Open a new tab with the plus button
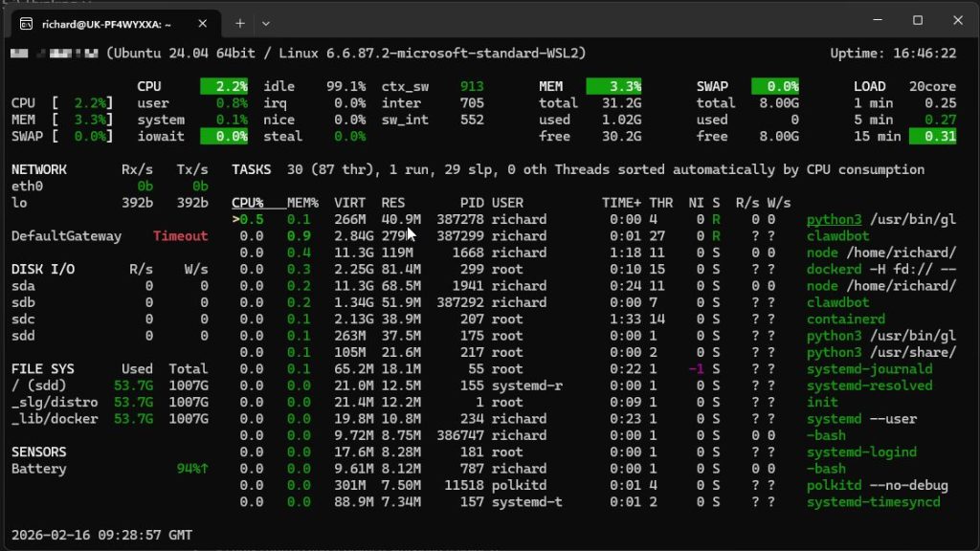980x551 pixels. (239, 23)
